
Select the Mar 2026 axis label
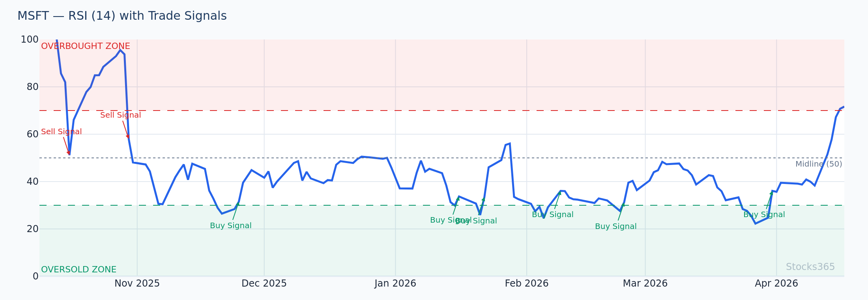(645, 284)
